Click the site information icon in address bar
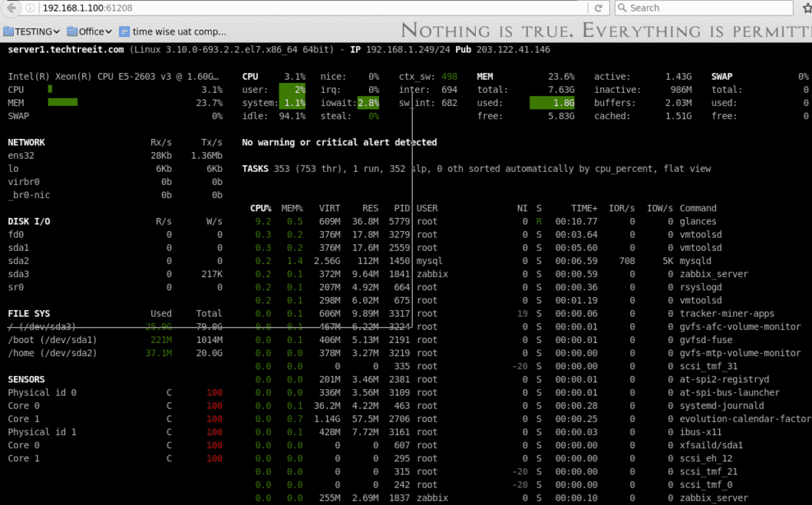 point(32,7)
